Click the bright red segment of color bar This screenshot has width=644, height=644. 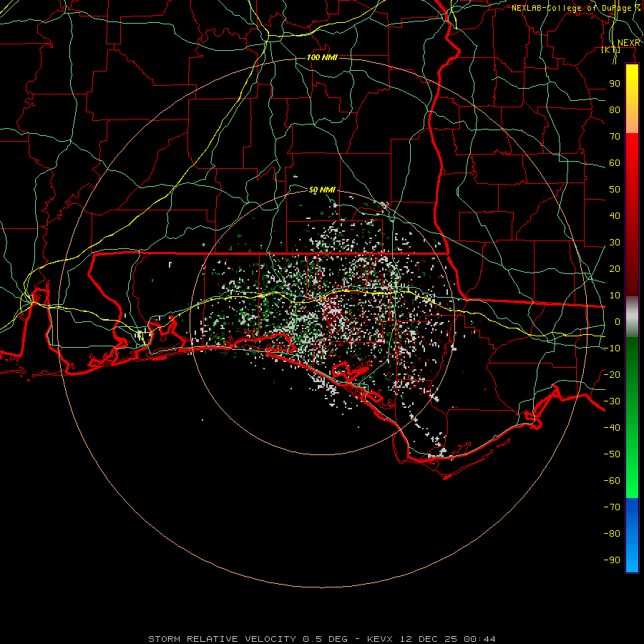point(632,150)
